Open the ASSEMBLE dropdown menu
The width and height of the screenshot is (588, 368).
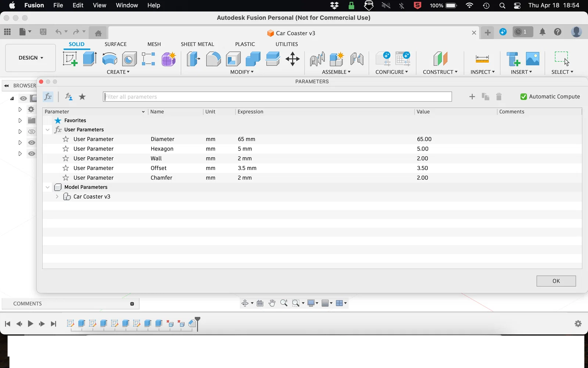tap(336, 72)
